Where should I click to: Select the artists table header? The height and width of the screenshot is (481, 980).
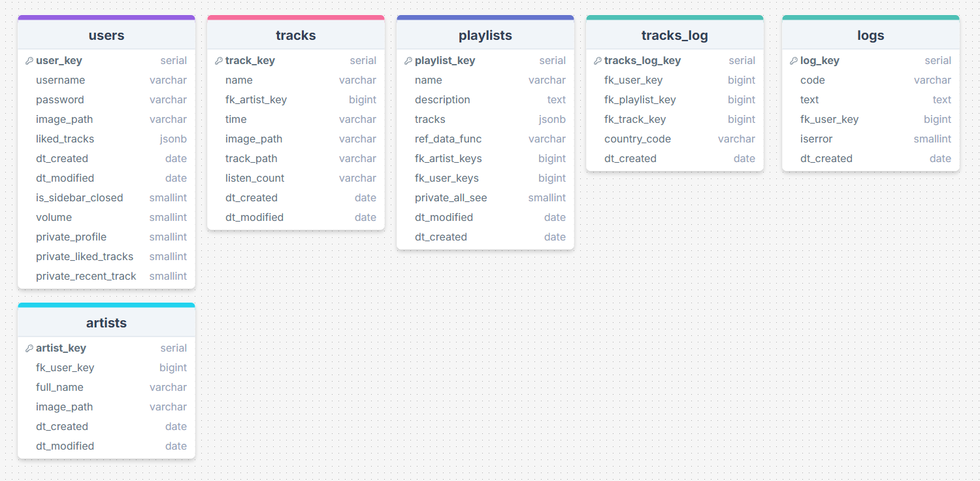(106, 323)
